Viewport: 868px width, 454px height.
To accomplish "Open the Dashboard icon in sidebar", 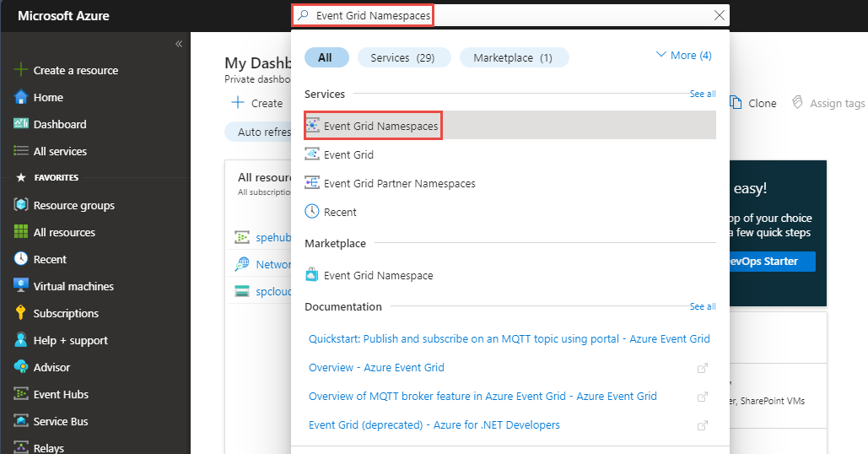I will click(21, 123).
